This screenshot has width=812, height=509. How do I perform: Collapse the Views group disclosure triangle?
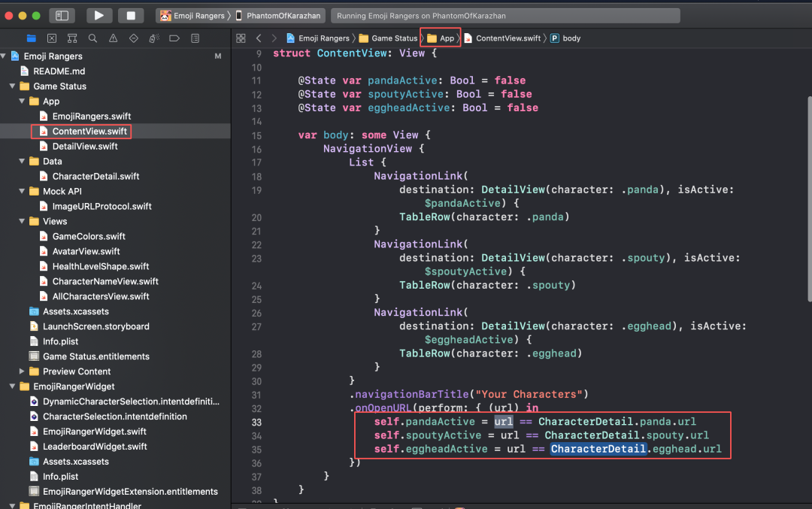23,222
